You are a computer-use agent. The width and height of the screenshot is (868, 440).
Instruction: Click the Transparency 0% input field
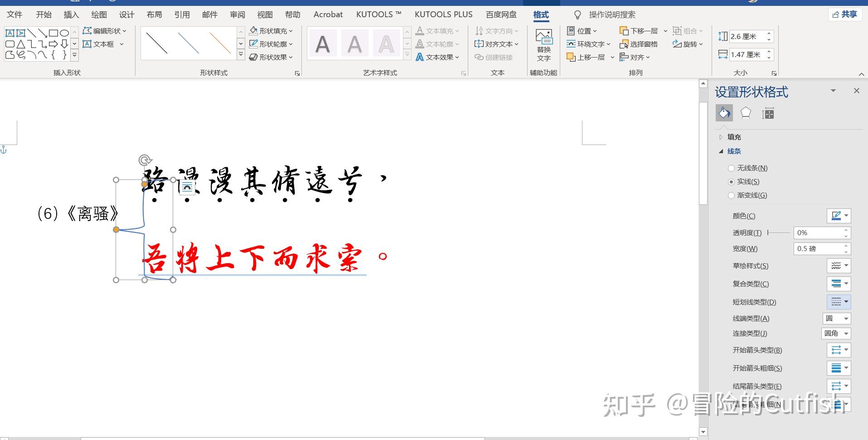(x=818, y=233)
